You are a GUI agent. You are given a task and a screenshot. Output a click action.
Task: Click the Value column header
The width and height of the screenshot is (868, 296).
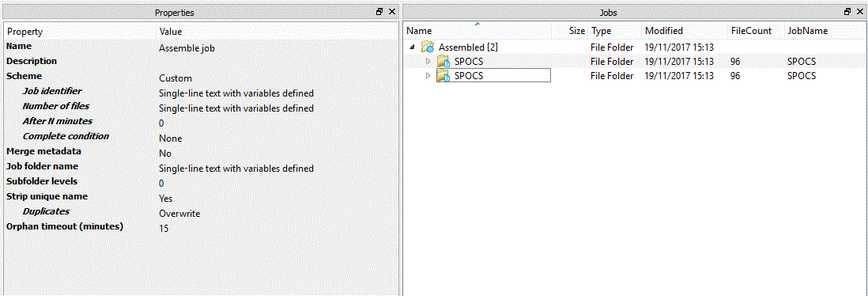277,32
